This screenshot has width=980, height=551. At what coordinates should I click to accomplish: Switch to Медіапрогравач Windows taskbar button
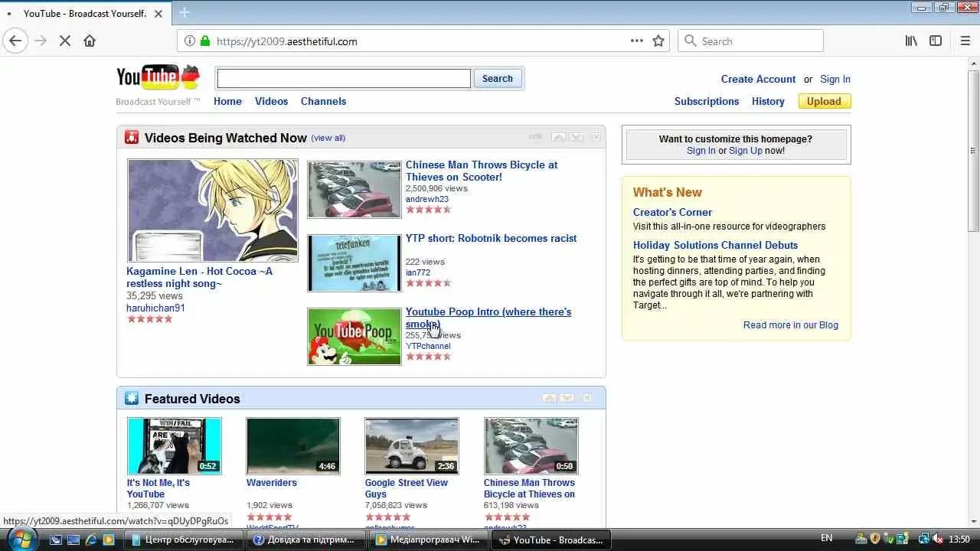click(x=429, y=540)
